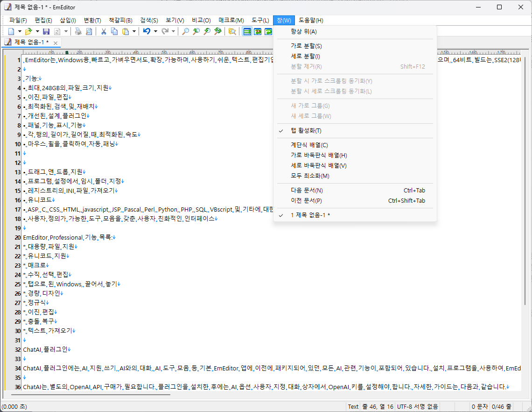Expand the Open file dropdown arrow
Screen dimensions: 532x412
click(37, 31)
